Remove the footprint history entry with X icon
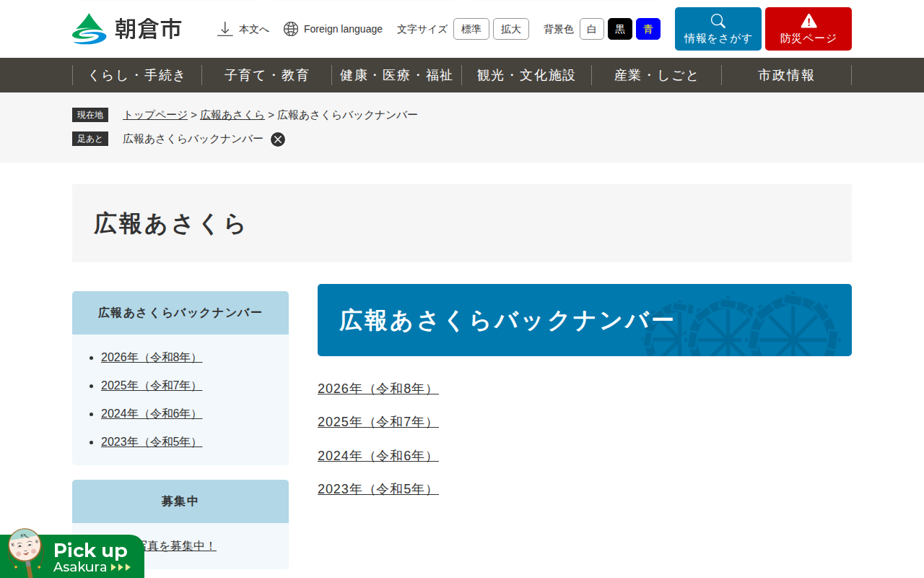This screenshot has width=924, height=578. (278, 139)
